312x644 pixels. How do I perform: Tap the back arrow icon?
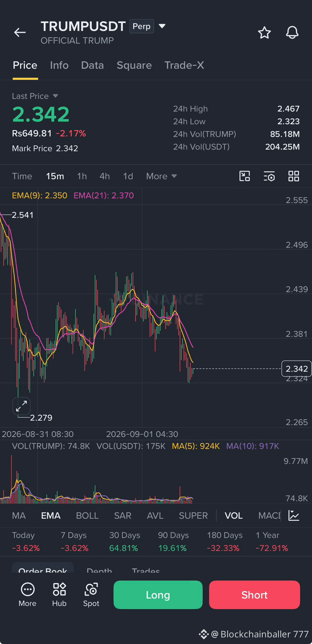pos(20,33)
